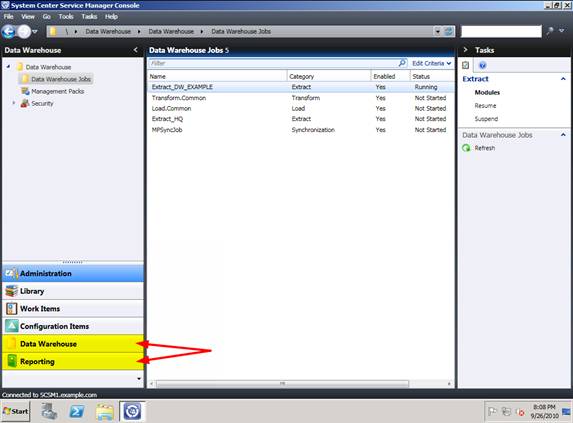Open the Library workspace
The height and width of the screenshot is (423, 573).
(x=73, y=291)
